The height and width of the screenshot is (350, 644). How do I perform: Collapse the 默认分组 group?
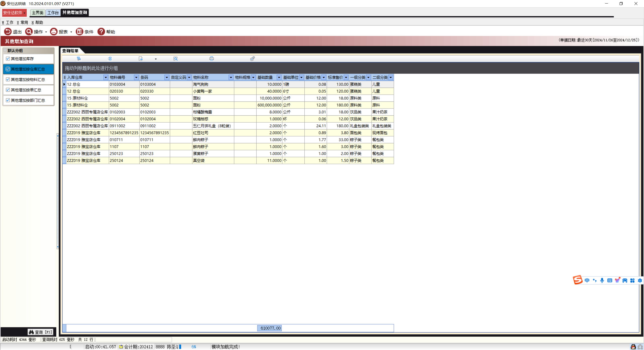(x=5, y=50)
